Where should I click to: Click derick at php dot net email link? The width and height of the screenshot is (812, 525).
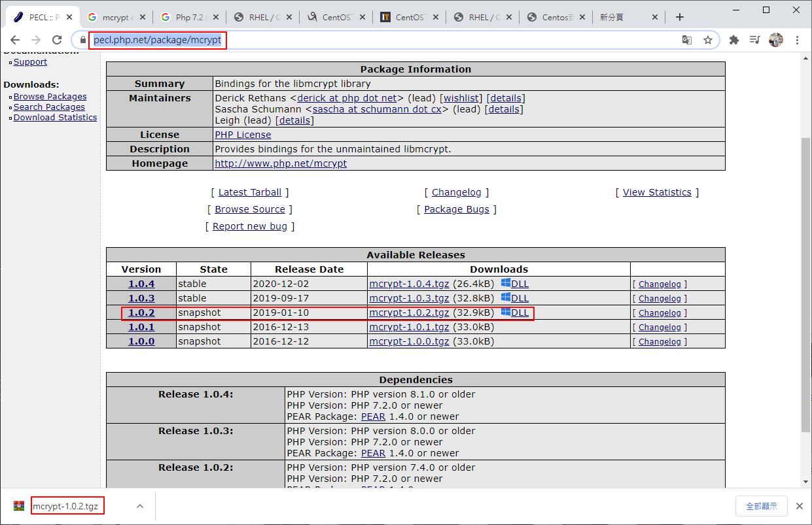click(347, 98)
